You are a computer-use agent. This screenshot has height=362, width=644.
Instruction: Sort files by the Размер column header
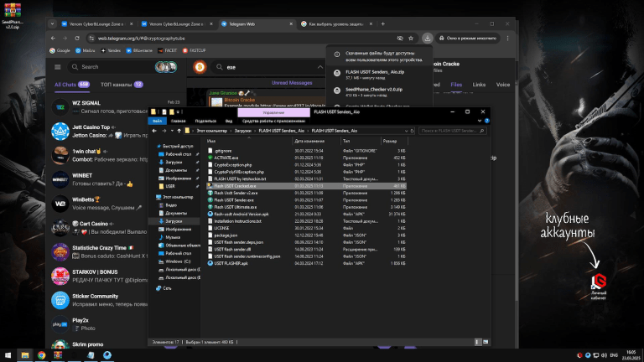(x=394, y=141)
